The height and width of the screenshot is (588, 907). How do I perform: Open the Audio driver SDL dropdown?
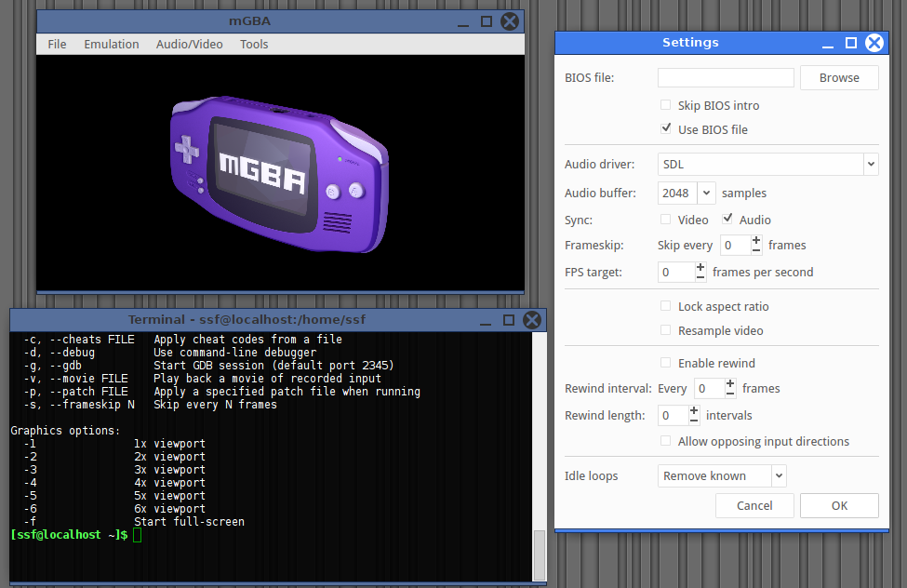click(x=767, y=165)
